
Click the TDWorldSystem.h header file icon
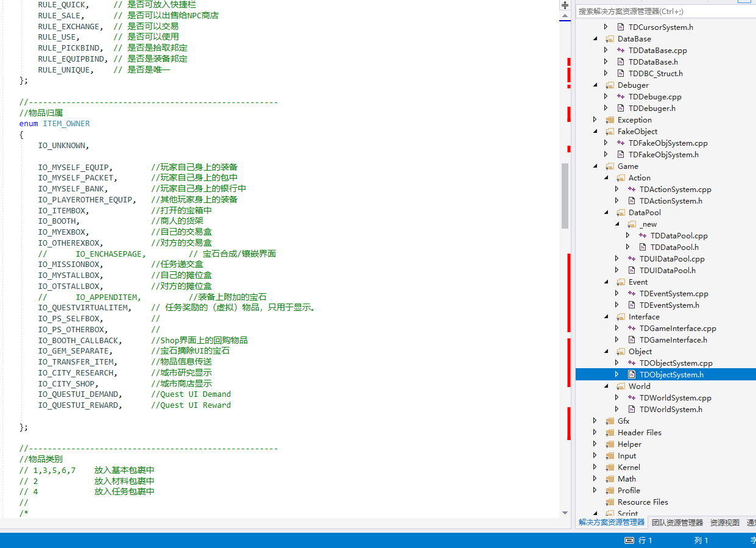click(x=632, y=410)
